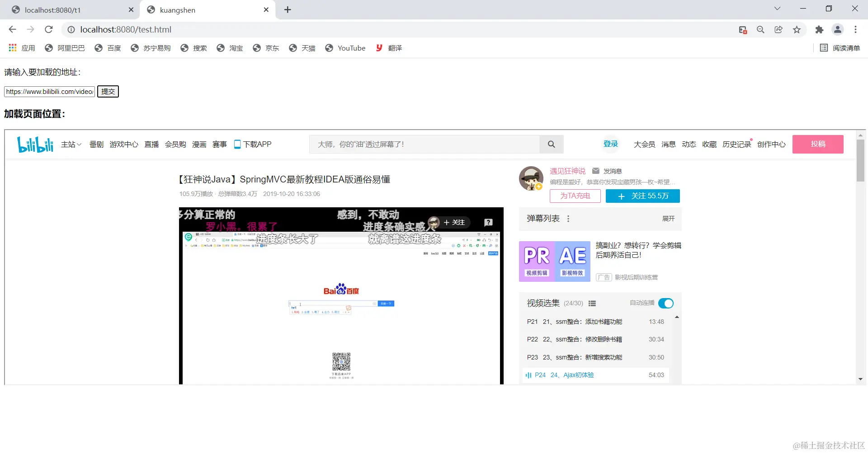868x453 pixels.
Task: Click the uploader avatar 遇见狂神说
Action: [x=531, y=178]
